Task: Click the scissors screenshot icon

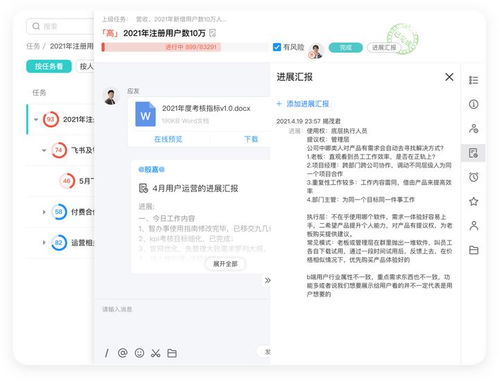Action: tap(156, 353)
